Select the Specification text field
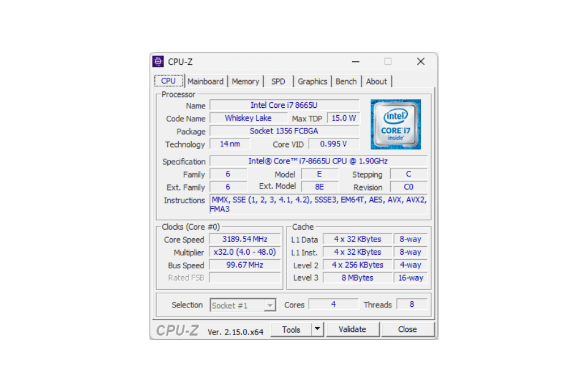588x392 pixels. [x=318, y=161]
